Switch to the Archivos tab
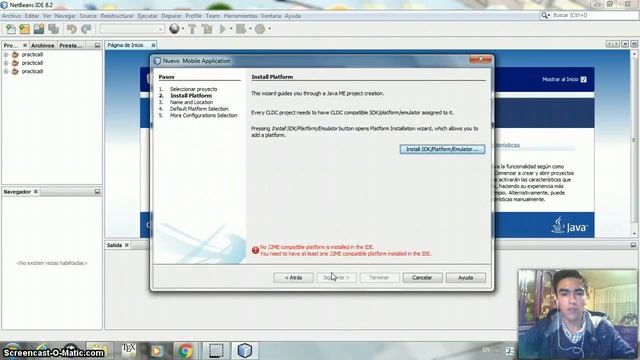 pyautogui.click(x=42, y=45)
